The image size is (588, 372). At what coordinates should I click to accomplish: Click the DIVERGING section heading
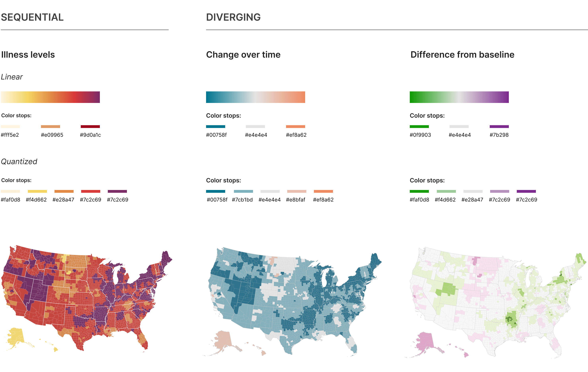[x=233, y=17]
